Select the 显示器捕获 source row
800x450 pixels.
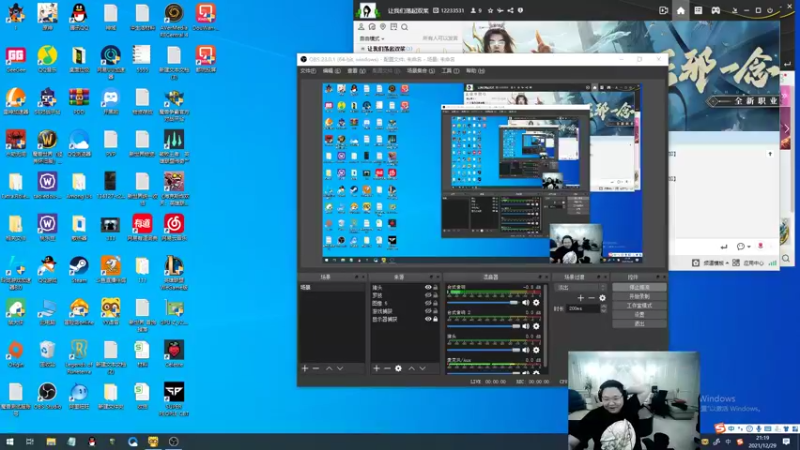coord(405,319)
